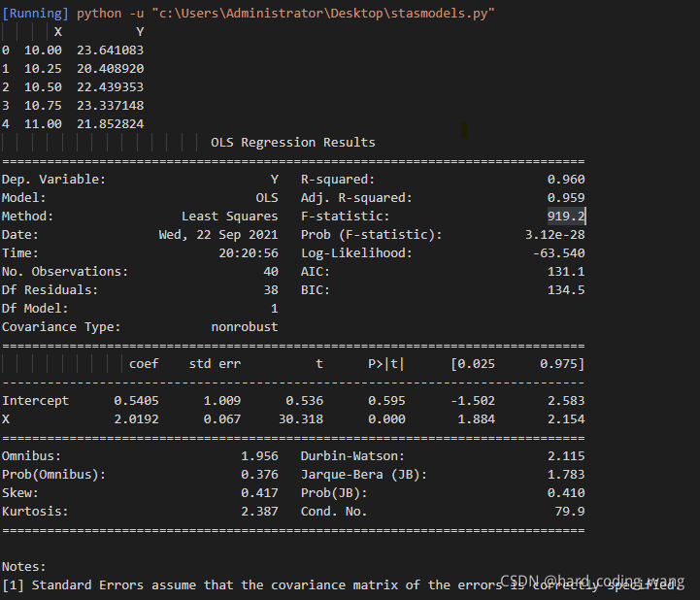The image size is (700, 600).
Task: Click X coefficient 2.0192
Action: pyautogui.click(x=136, y=418)
